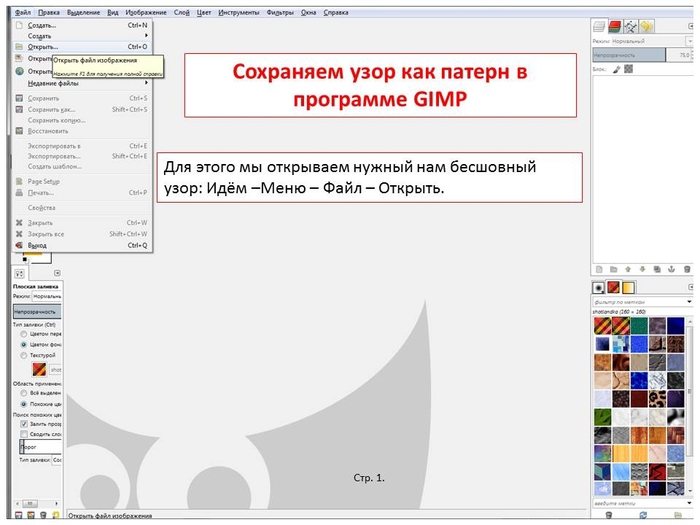Select fill type 'Текстурой' radio button
This screenshot has height=525, width=700.
(24, 355)
